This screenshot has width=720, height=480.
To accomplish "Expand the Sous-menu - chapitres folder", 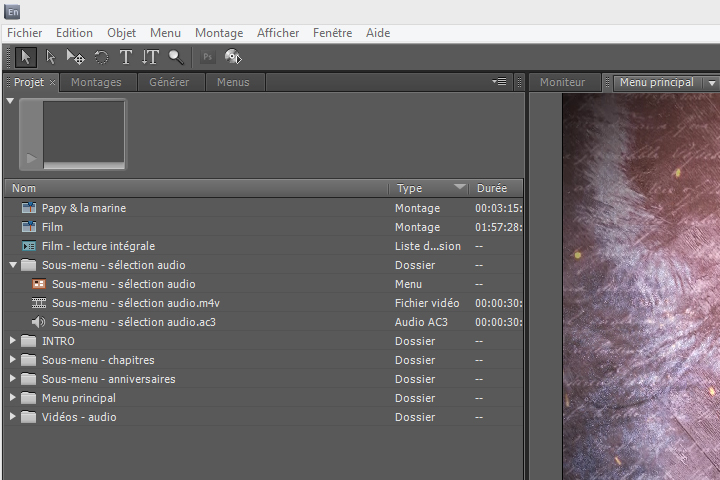I will pyautogui.click(x=13, y=360).
